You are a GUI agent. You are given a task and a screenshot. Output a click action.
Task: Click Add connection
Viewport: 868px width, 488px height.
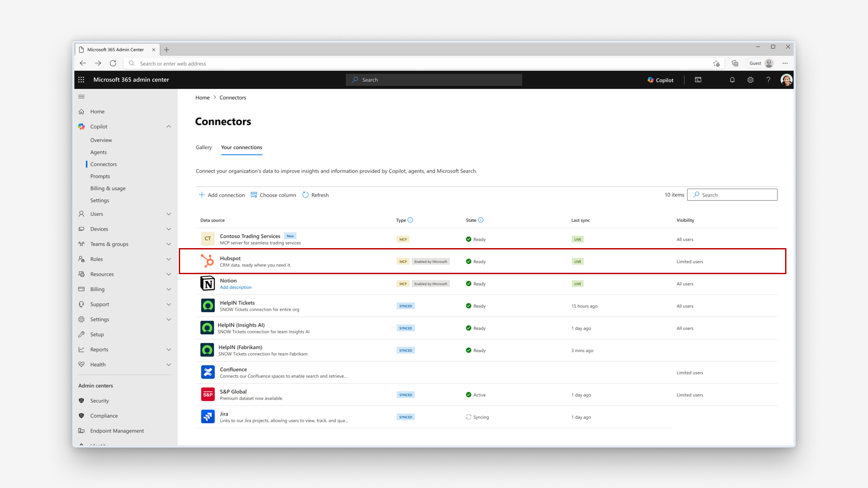[222, 195]
